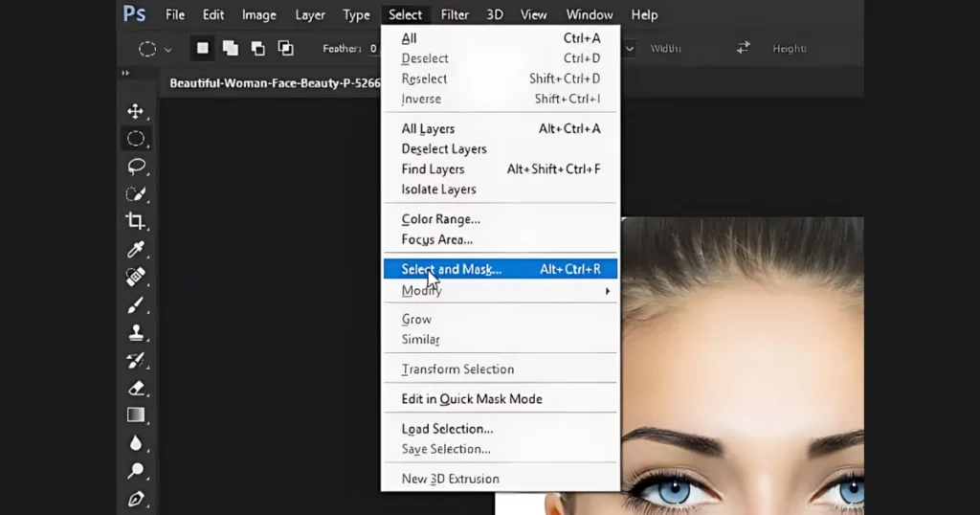This screenshot has height=515, width=980.
Task: Click the Feather input field
Action: (373, 48)
